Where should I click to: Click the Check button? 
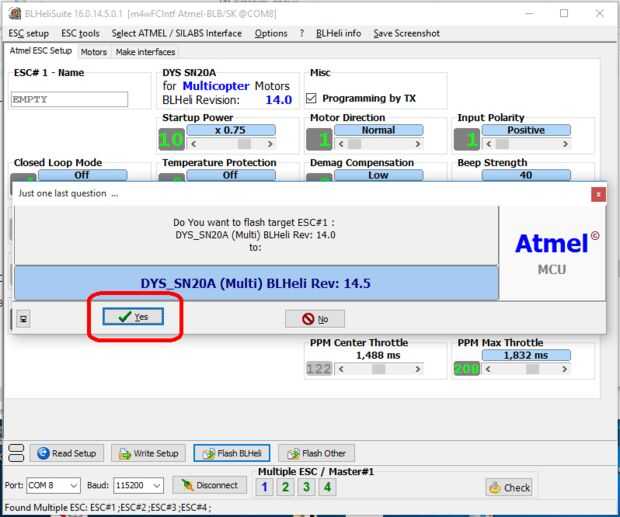509,487
